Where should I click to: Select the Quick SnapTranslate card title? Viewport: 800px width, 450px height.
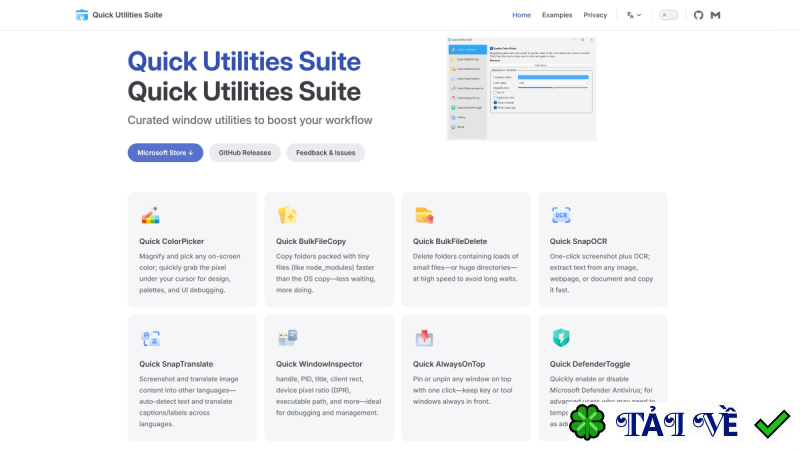(176, 364)
